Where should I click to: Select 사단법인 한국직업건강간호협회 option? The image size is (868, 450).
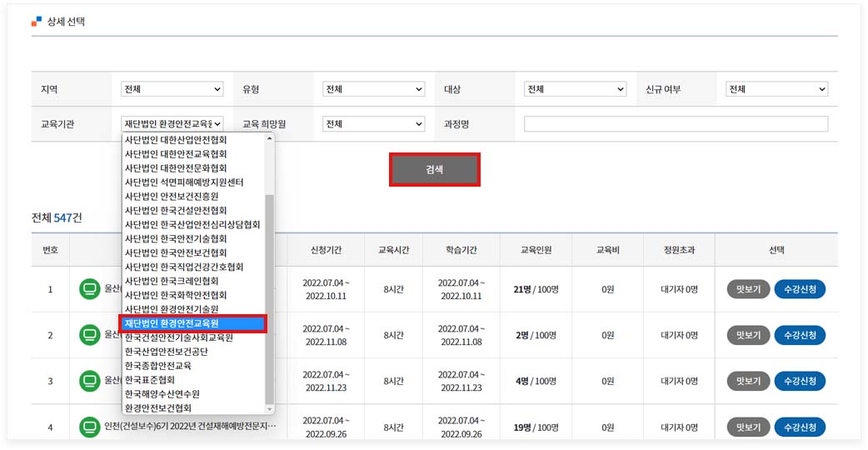pos(193,267)
